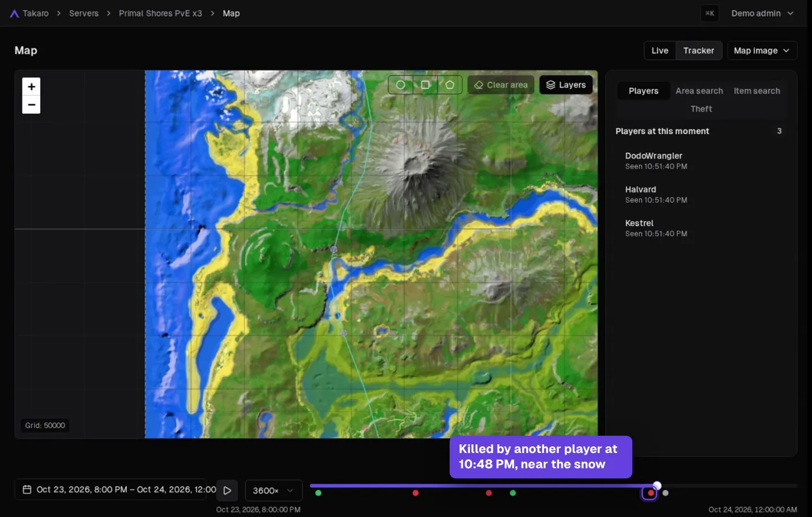Open the ⌘K command palette
The height and width of the screenshot is (517, 812).
[x=709, y=13]
